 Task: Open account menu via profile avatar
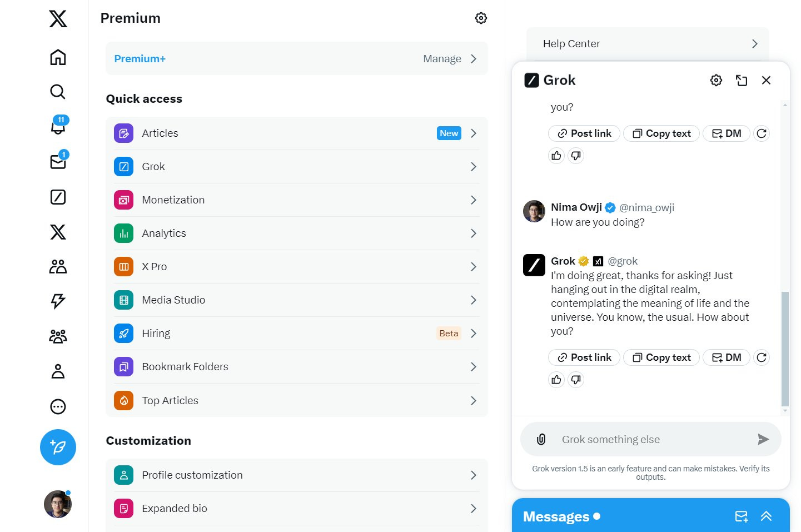58,504
